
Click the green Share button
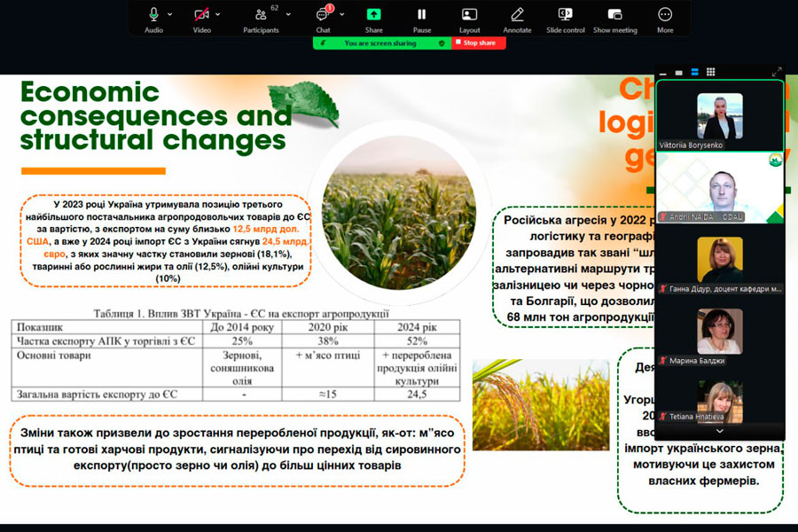point(373,15)
